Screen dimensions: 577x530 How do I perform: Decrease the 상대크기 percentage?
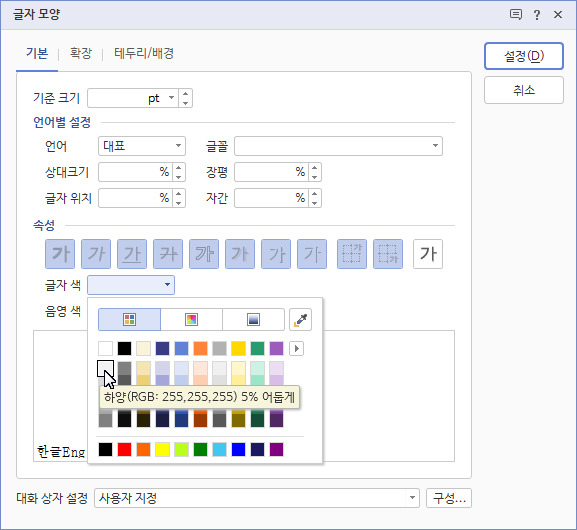click(x=178, y=177)
